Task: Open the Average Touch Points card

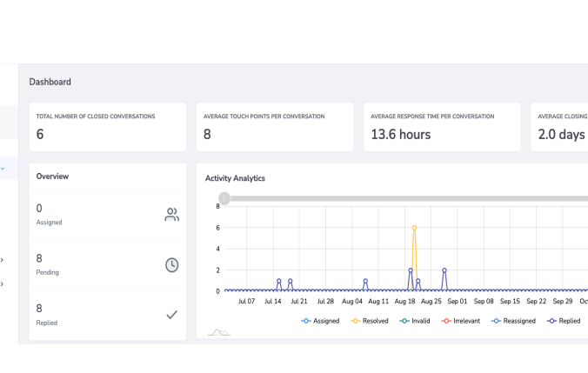Action: click(275, 127)
